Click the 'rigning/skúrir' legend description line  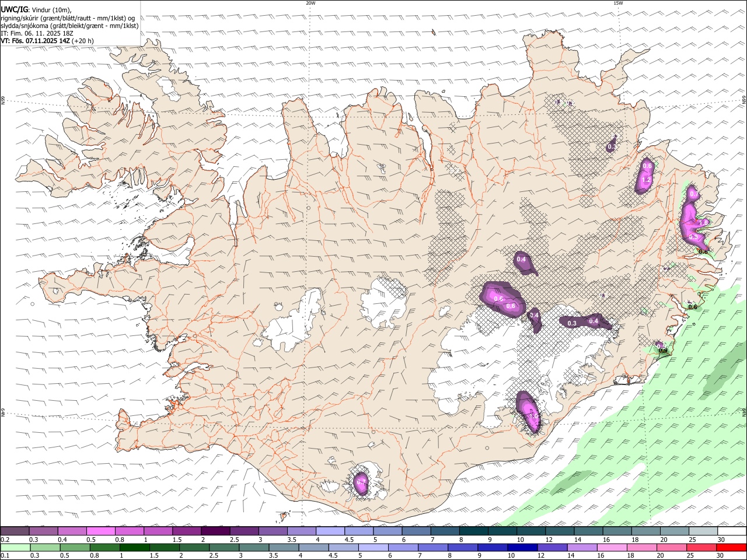[68, 18]
